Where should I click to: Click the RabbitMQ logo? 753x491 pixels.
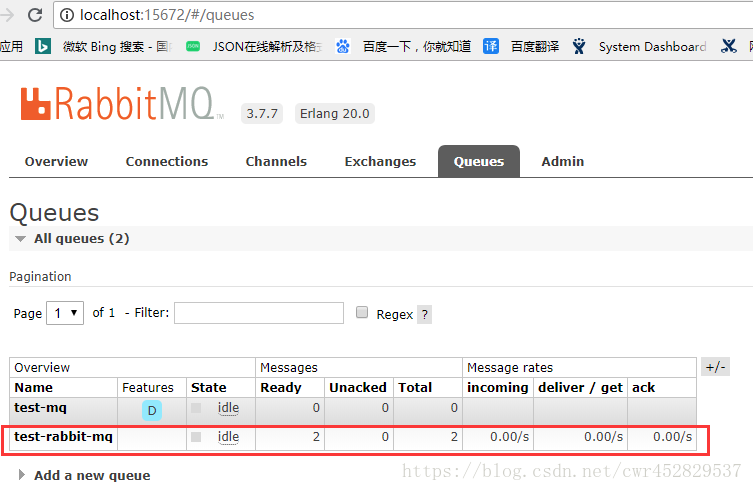[122, 104]
